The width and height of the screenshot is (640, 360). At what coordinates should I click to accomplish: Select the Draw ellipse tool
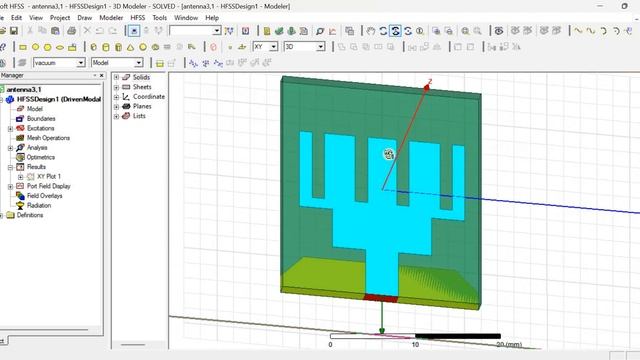click(x=60, y=47)
